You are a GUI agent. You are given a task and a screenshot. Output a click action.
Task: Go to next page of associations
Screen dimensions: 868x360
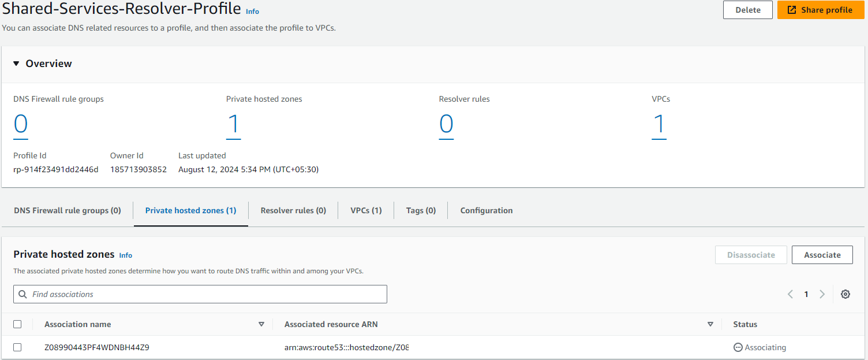click(822, 294)
